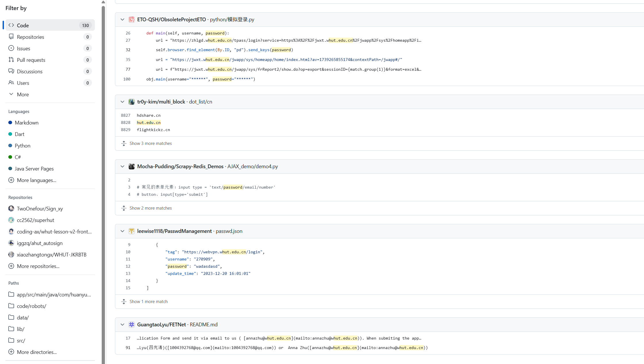This screenshot has height=364, width=644.
Task: Filter by the cc2562/superhut repository
Action: [x=35, y=220]
